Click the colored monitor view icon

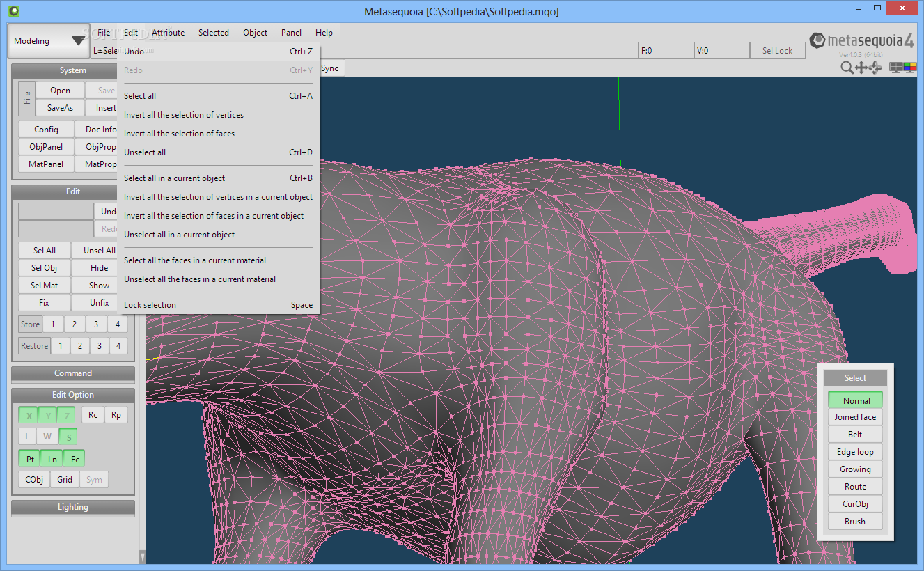909,67
